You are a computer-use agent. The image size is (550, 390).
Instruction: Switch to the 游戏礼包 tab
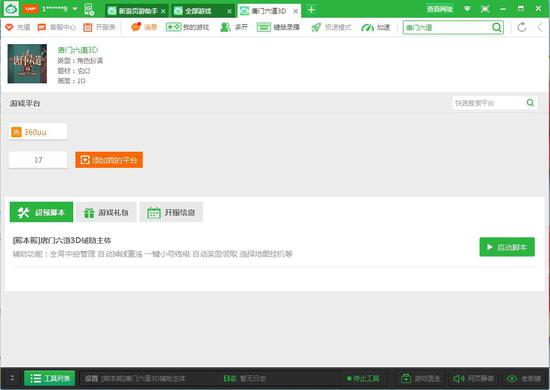(x=106, y=212)
